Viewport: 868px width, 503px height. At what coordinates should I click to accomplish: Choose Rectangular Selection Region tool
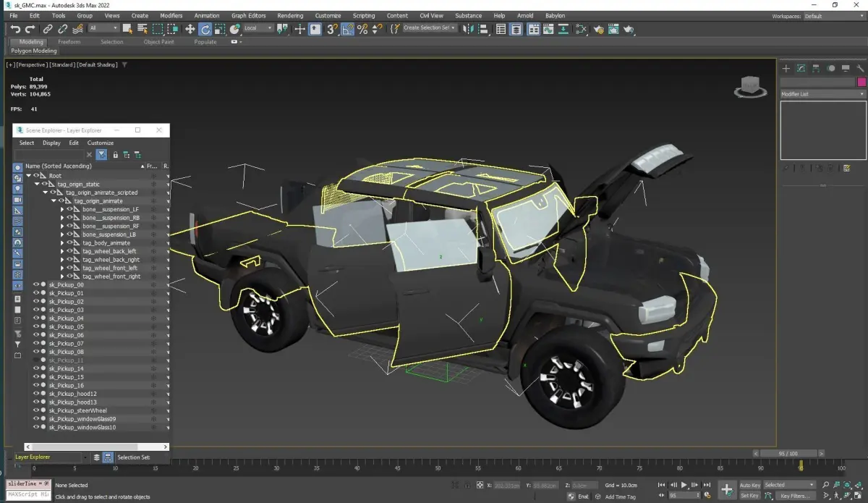coord(157,29)
